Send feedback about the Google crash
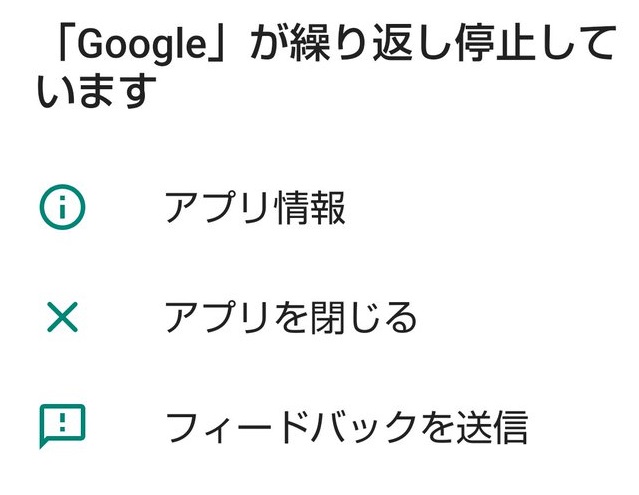 (x=345, y=427)
